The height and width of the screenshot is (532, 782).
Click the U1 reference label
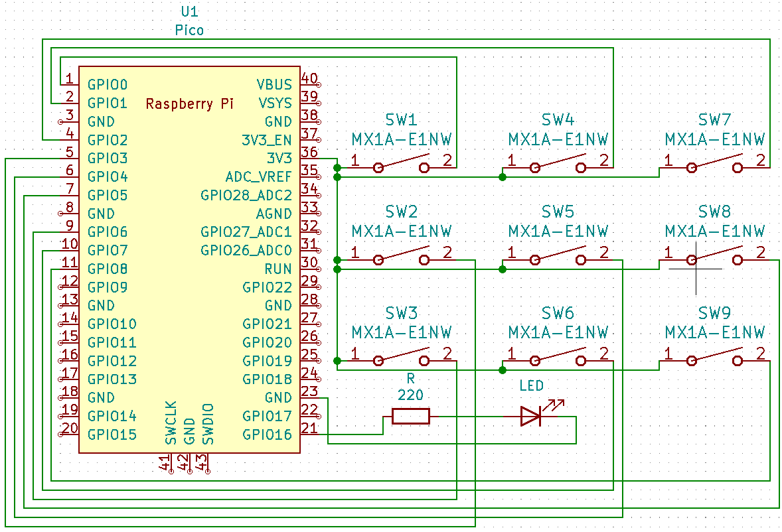[189, 11]
